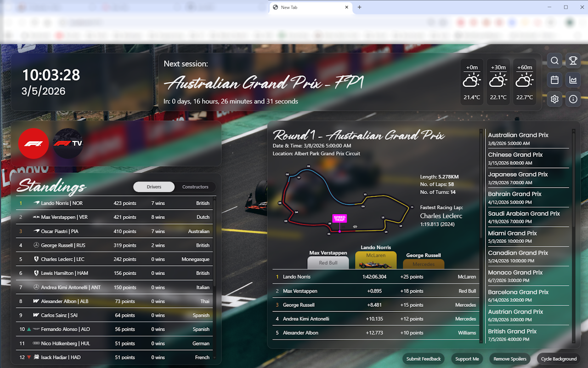Viewport: 588px width, 368px height.
Task: Click Red Bull podium block for Max Verstappen
Action: [328, 263]
